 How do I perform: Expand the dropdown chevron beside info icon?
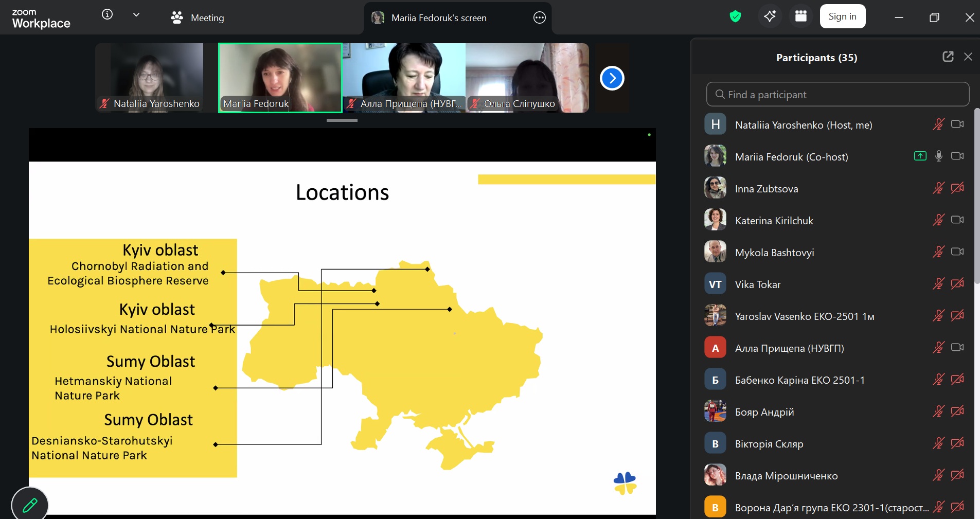pos(136,15)
